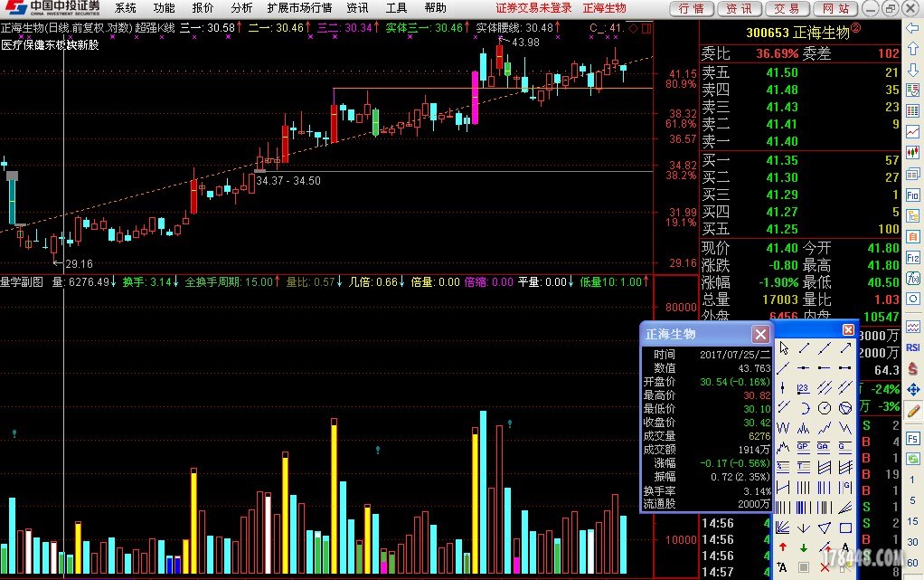Click the 29.16 low price label on chart
924x580 pixels.
(79, 263)
